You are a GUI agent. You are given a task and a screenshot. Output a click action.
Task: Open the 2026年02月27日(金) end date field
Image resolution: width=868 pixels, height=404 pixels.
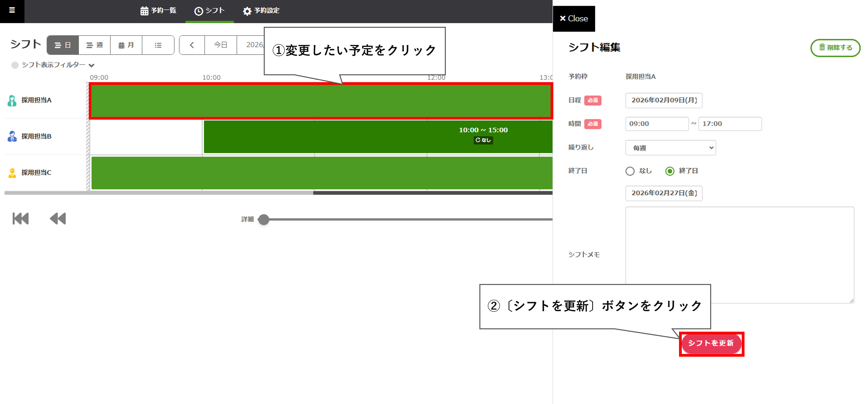[x=664, y=193]
